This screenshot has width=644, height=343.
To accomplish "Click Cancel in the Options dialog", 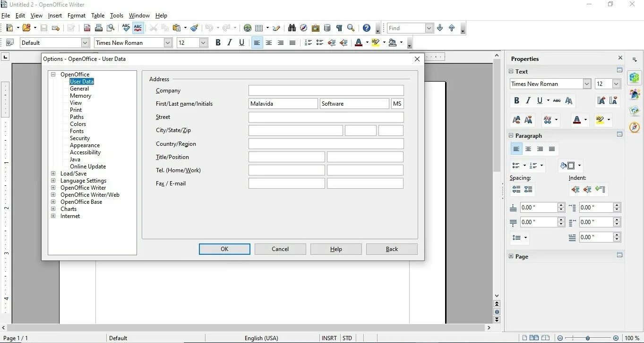I will click(x=280, y=249).
